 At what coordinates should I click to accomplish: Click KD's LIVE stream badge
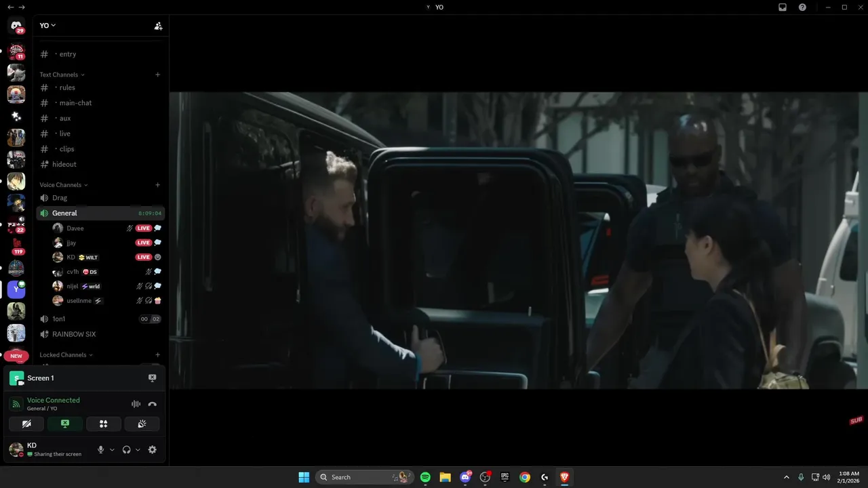coord(143,258)
